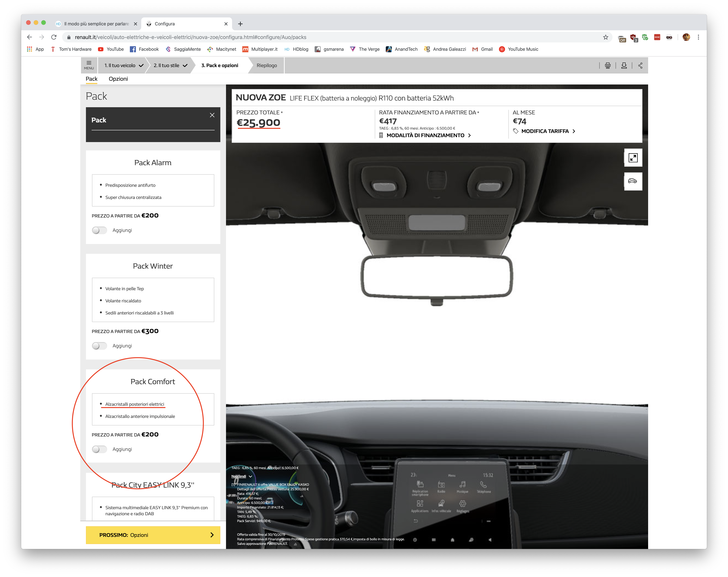Print the configuration with printer icon
The image size is (728, 577).
tap(607, 66)
